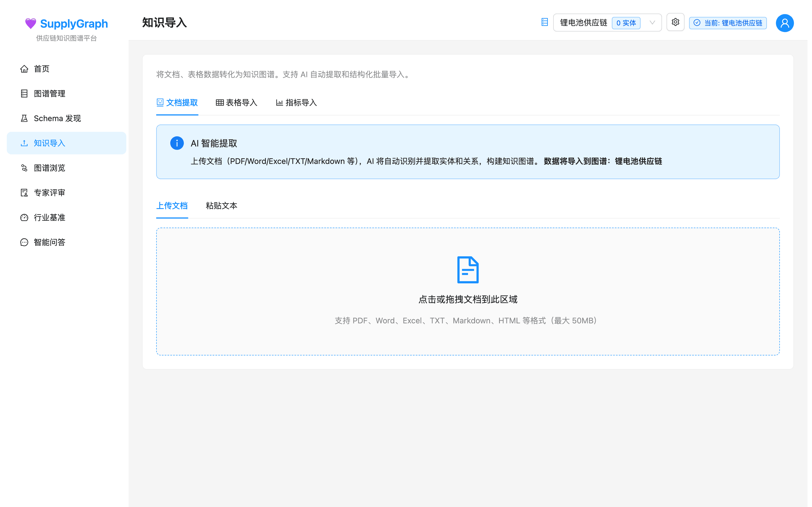Open 智能问答 chat from sidebar

[49, 242]
